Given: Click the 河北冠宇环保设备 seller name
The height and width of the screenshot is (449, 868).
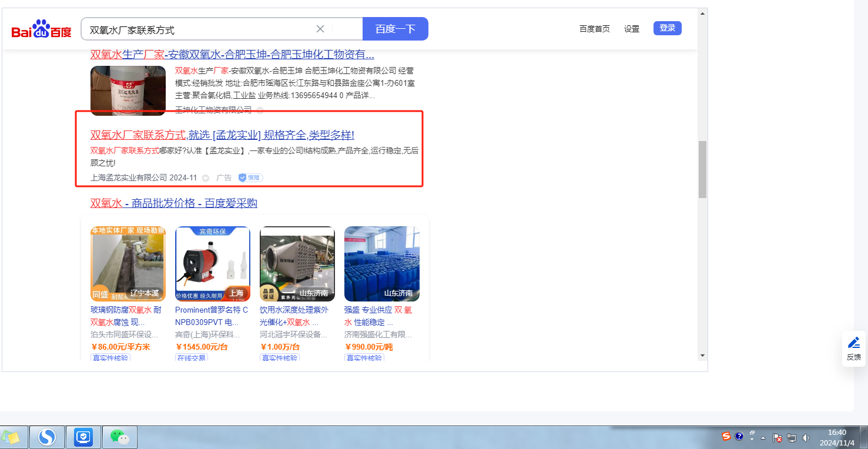Looking at the screenshot, I should (x=294, y=334).
